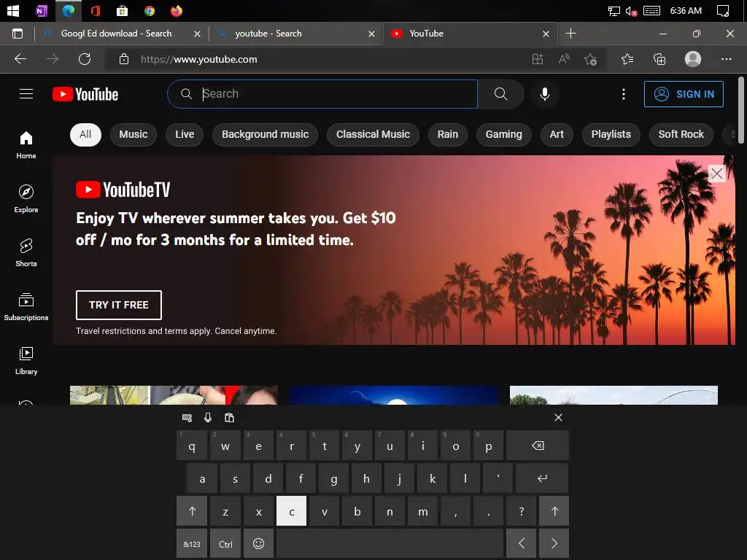Image resolution: width=747 pixels, height=560 pixels.
Task: Select the Classical Music chip
Action: click(x=373, y=134)
